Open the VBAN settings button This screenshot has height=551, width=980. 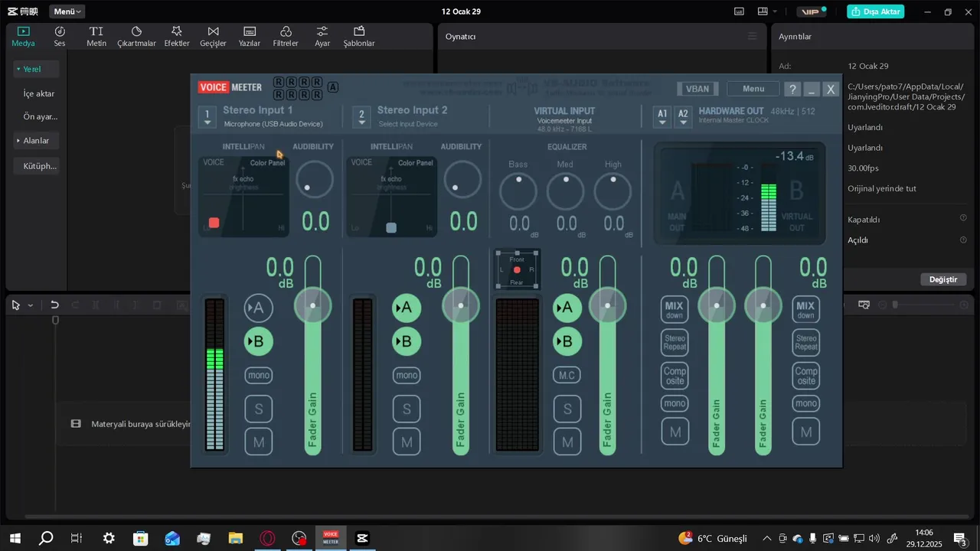(x=697, y=89)
